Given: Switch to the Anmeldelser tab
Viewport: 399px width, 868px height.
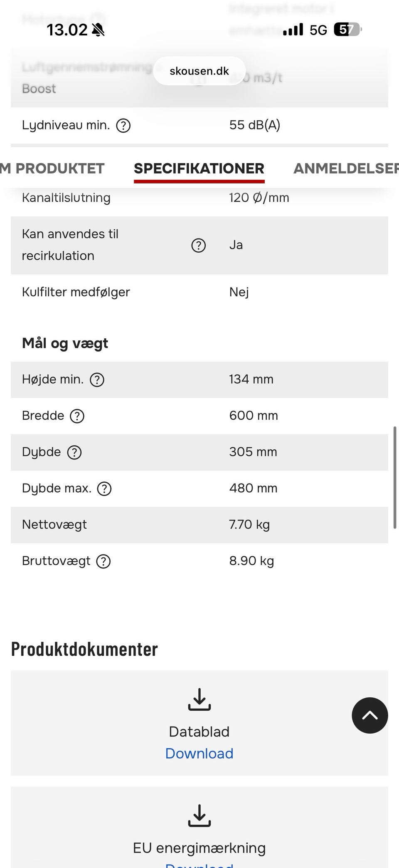Looking at the screenshot, I should 346,169.
